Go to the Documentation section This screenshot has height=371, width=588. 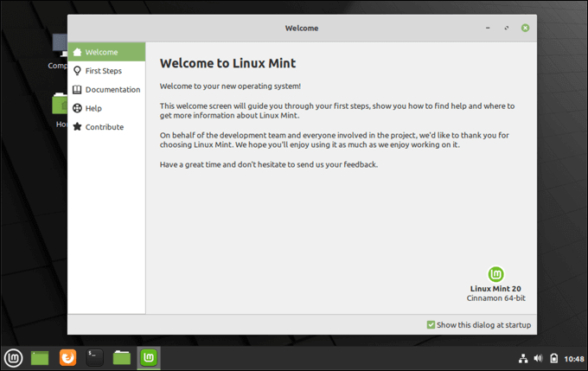pyautogui.click(x=106, y=89)
